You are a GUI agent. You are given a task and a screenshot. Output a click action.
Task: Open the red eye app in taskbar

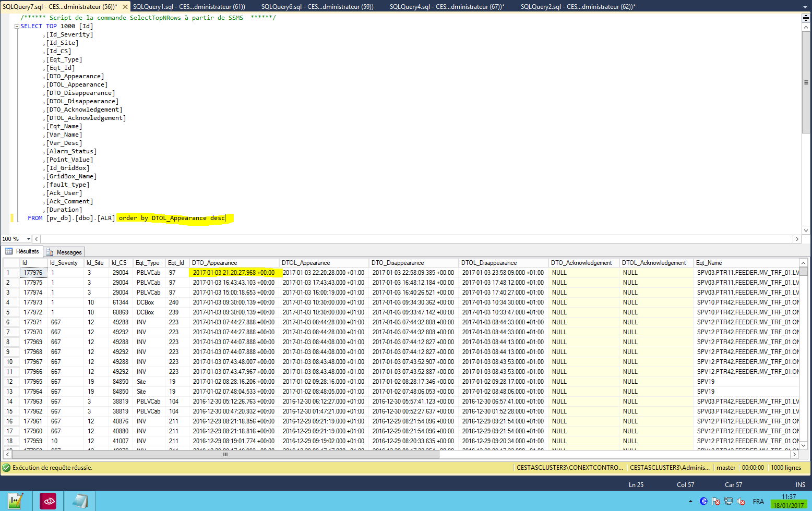[48, 501]
